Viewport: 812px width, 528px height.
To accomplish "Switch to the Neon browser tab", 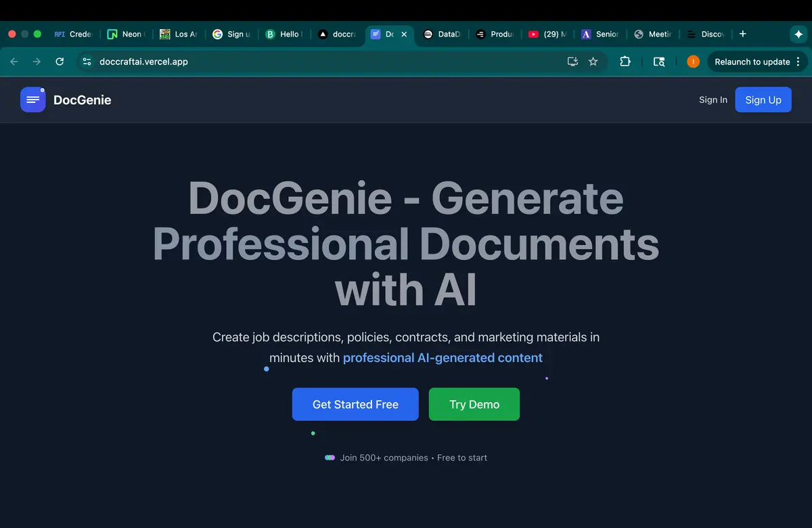I will coord(125,34).
